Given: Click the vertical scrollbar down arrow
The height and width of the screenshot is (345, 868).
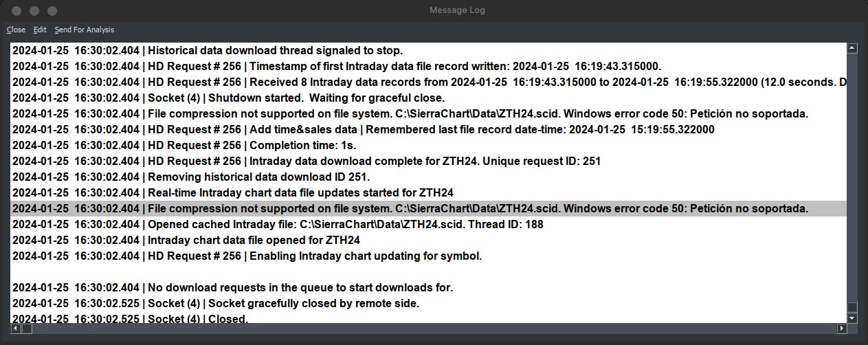Looking at the screenshot, I should point(852,318).
